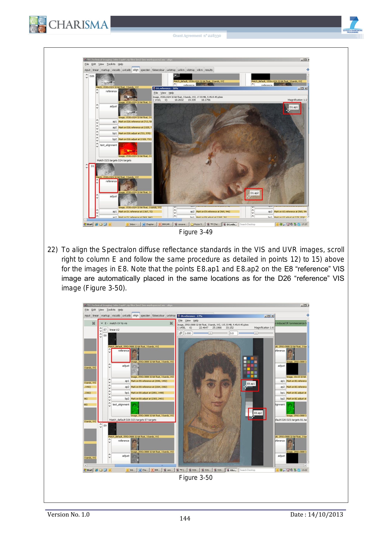The width and height of the screenshot is (392, 554).
Task: Open the File menu in Figure 3-49 main window
Action: (x=87, y=64)
